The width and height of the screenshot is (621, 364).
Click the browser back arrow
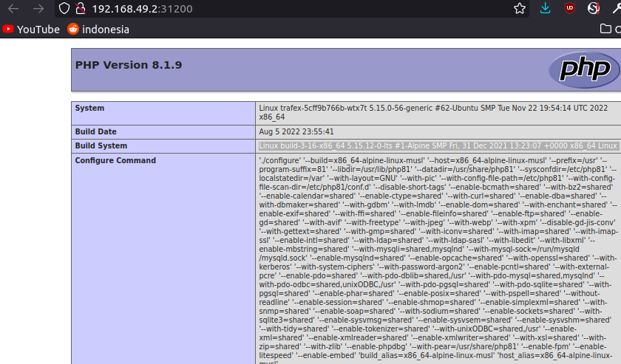pyautogui.click(x=13, y=9)
